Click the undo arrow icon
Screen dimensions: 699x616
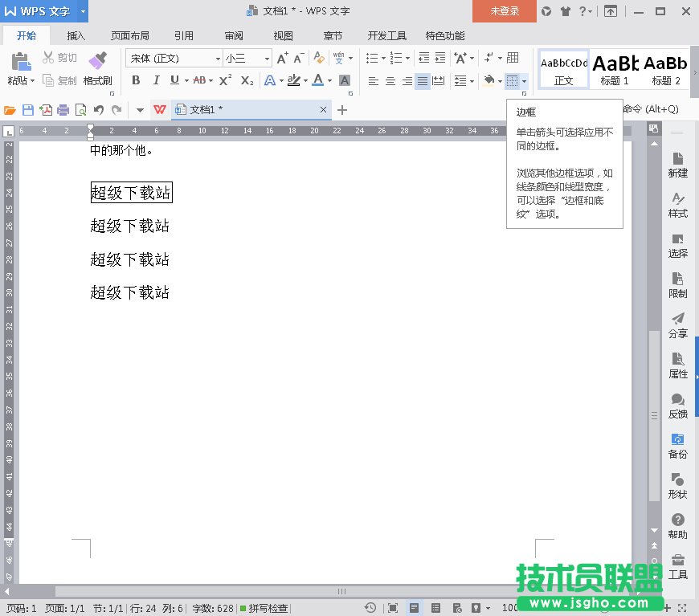(x=99, y=110)
